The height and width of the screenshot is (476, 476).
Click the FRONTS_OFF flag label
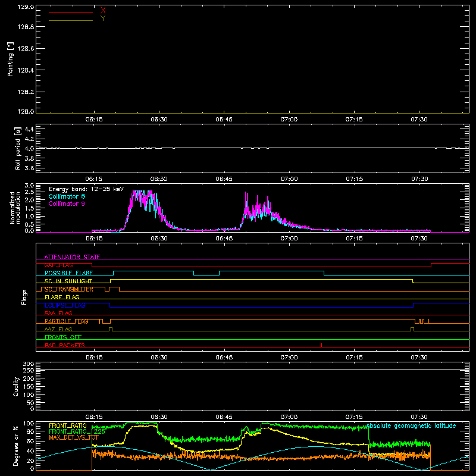(x=63, y=337)
